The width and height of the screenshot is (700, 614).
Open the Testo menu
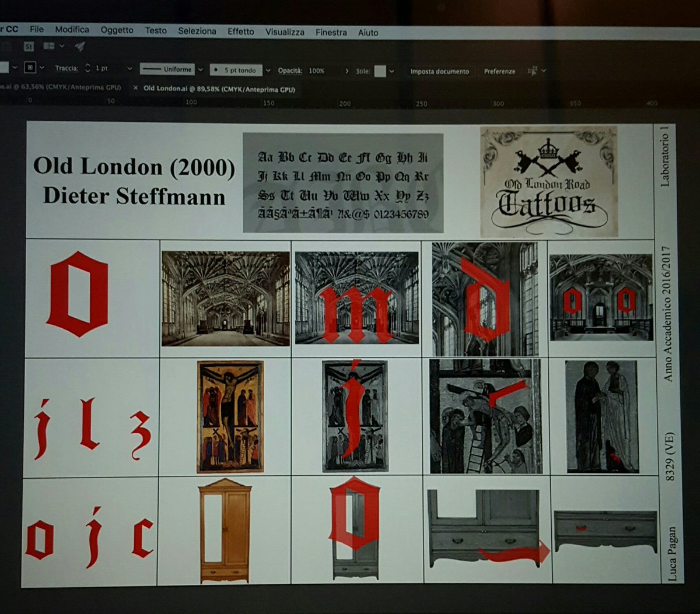click(x=156, y=31)
